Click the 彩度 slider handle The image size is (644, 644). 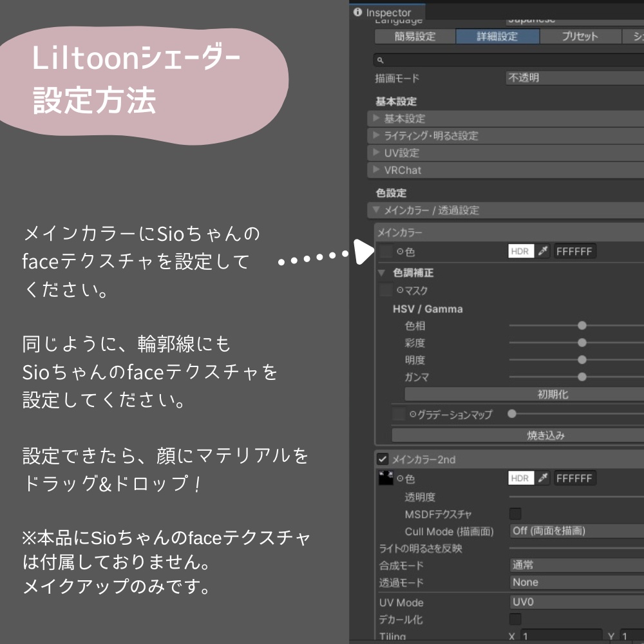click(582, 343)
